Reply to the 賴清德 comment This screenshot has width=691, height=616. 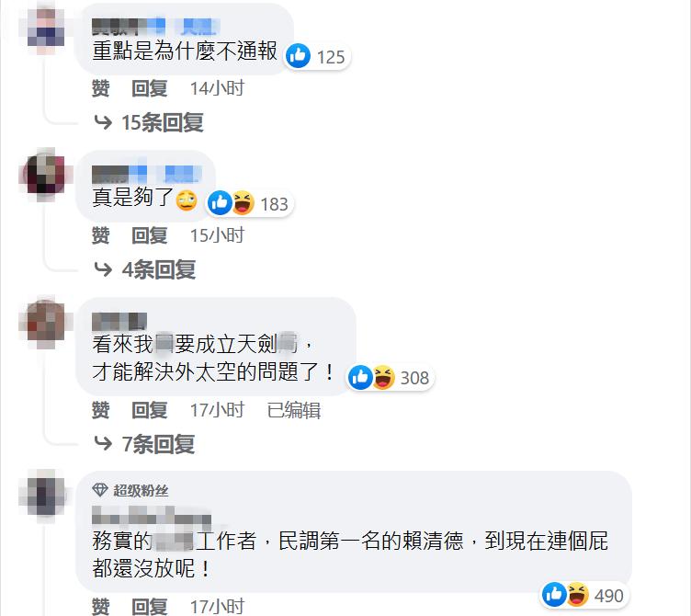(x=150, y=606)
